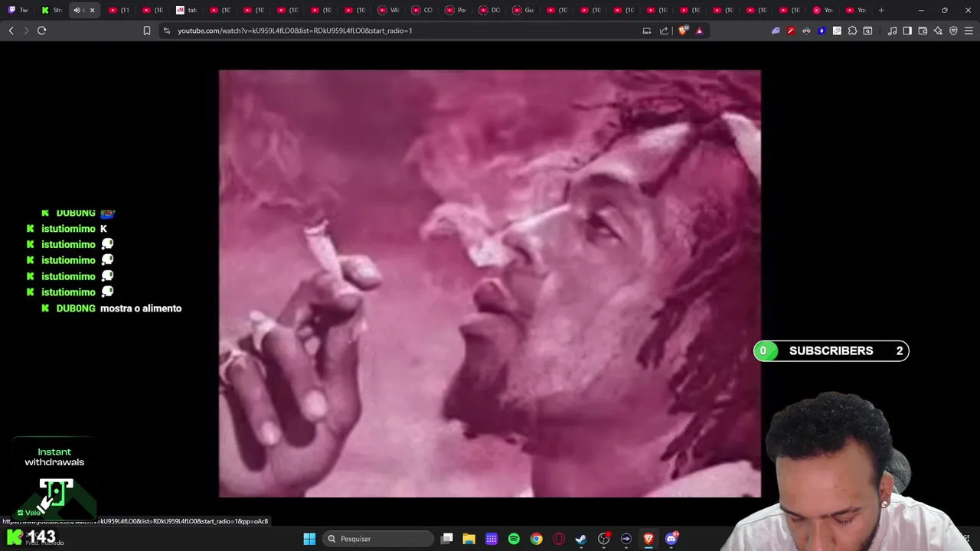Open the Extensions puzzle piece menu
Screen dimensions: 980x551
[852, 31]
